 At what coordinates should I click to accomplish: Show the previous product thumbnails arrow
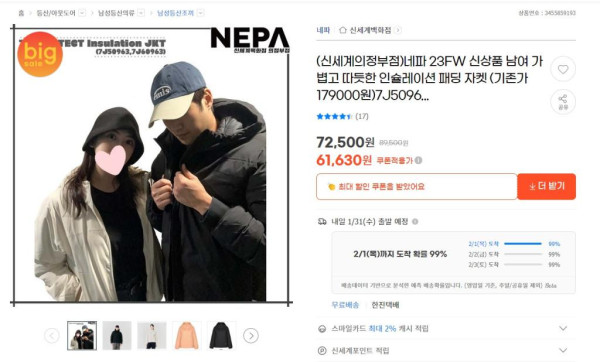tap(52, 336)
